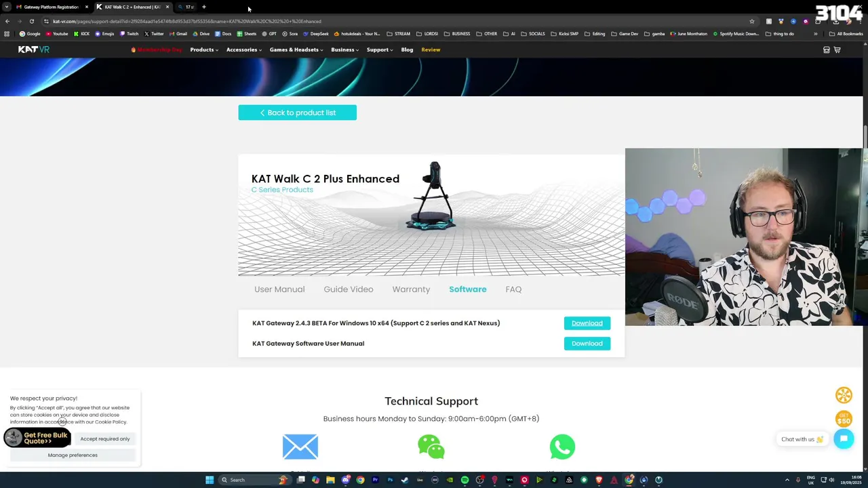Open the ENG UK language indicator
The image size is (868, 488).
point(810,480)
